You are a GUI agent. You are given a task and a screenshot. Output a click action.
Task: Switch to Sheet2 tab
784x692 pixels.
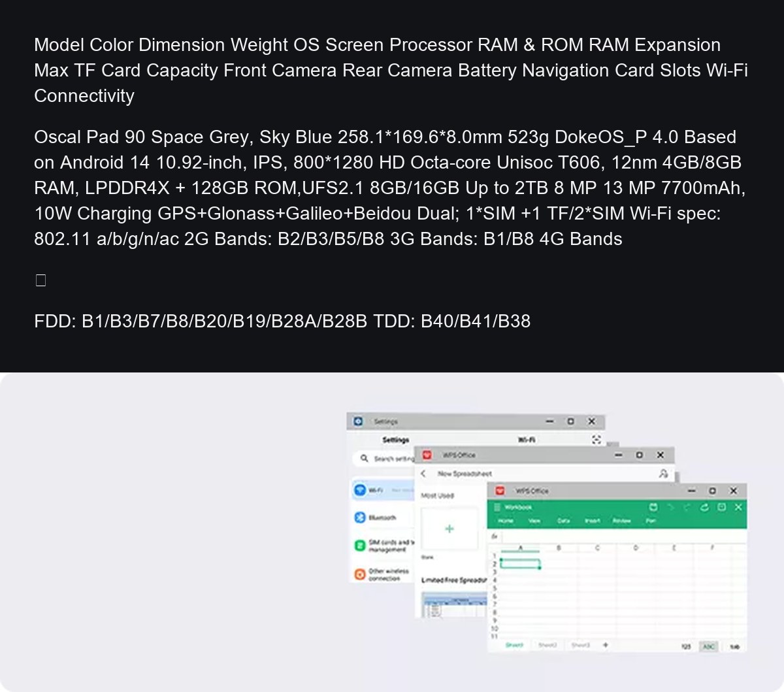click(x=547, y=645)
